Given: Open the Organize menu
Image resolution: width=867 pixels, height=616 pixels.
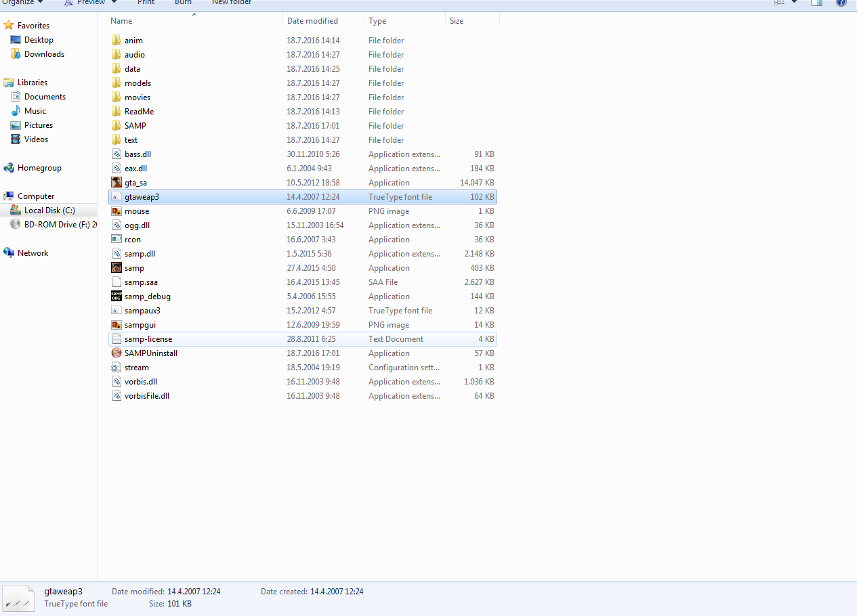Looking at the screenshot, I should click(23, 2).
